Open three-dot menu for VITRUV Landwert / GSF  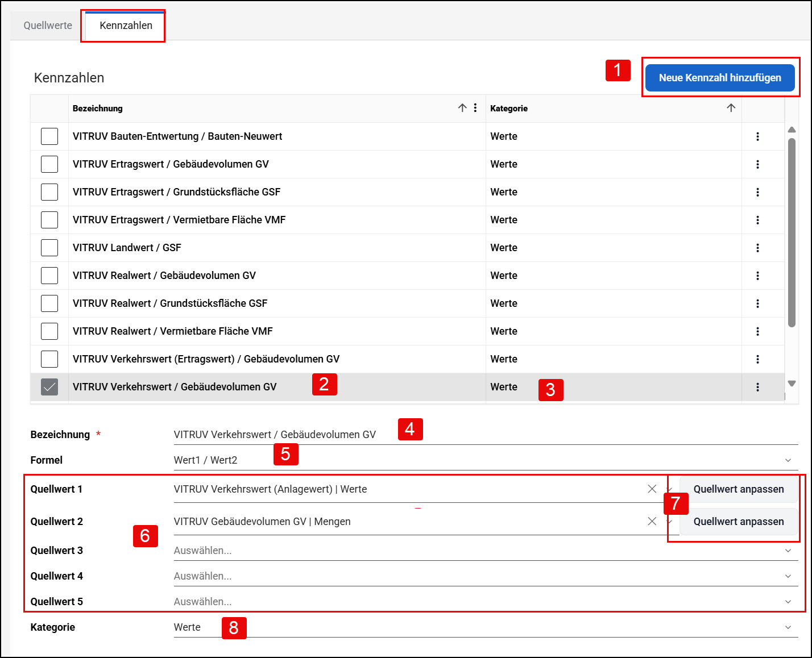click(757, 248)
